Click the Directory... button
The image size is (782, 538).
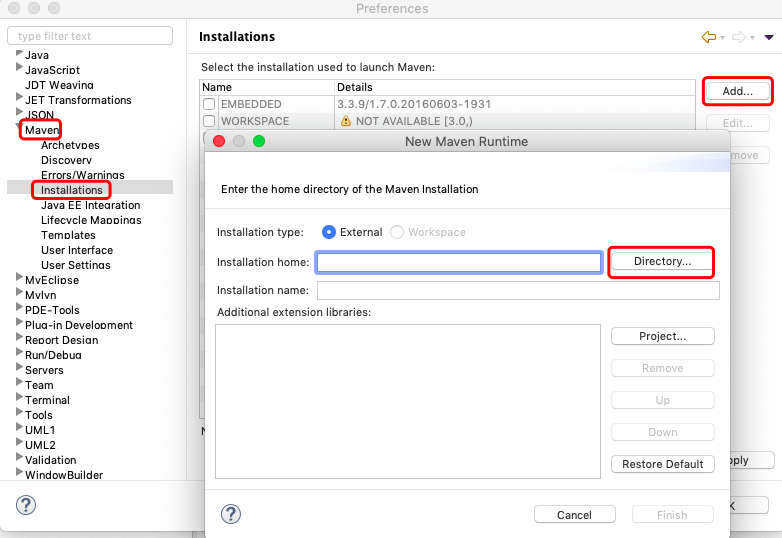(x=662, y=261)
